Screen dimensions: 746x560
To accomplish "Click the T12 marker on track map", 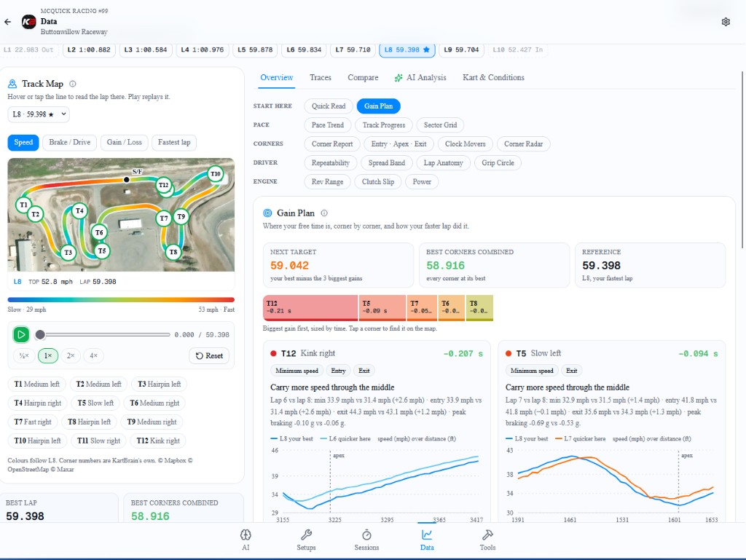I will (164, 185).
